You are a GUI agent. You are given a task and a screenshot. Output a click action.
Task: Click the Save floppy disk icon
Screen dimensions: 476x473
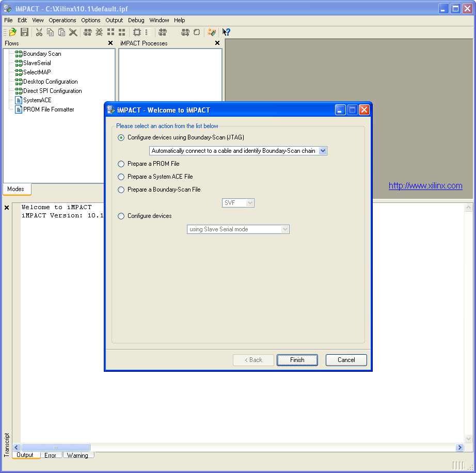24,32
